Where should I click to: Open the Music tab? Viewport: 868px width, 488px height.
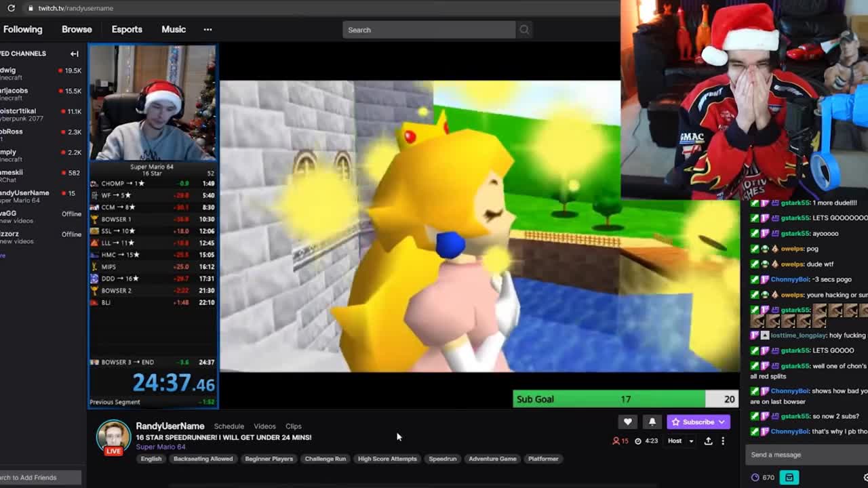(174, 29)
